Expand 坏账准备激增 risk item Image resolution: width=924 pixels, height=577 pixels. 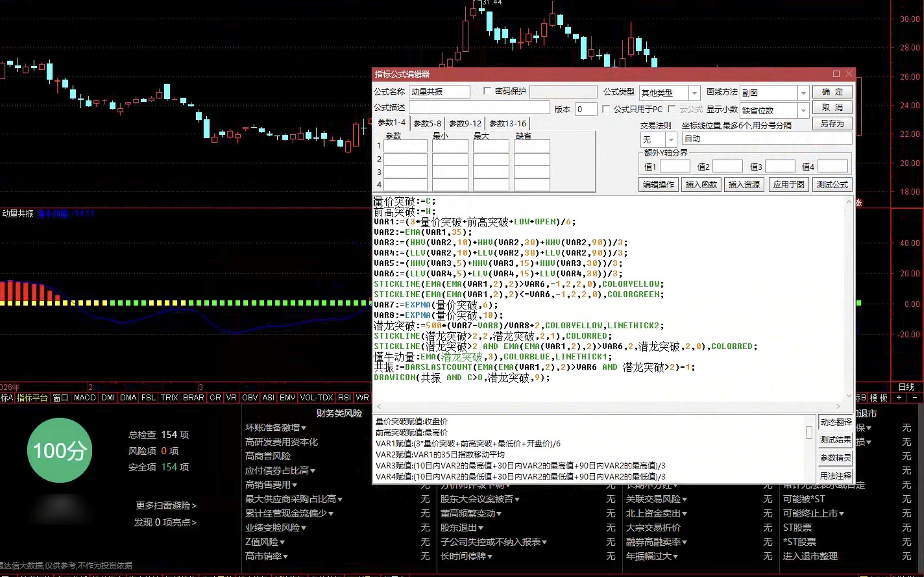[x=275, y=428]
